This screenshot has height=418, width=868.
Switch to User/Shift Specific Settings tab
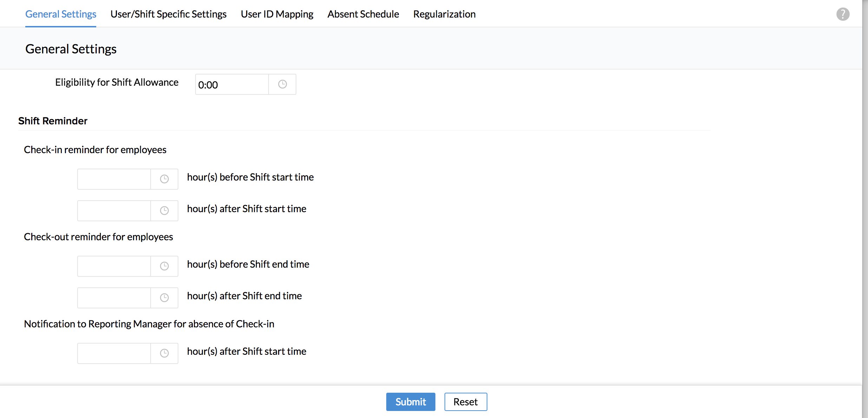[x=168, y=14]
